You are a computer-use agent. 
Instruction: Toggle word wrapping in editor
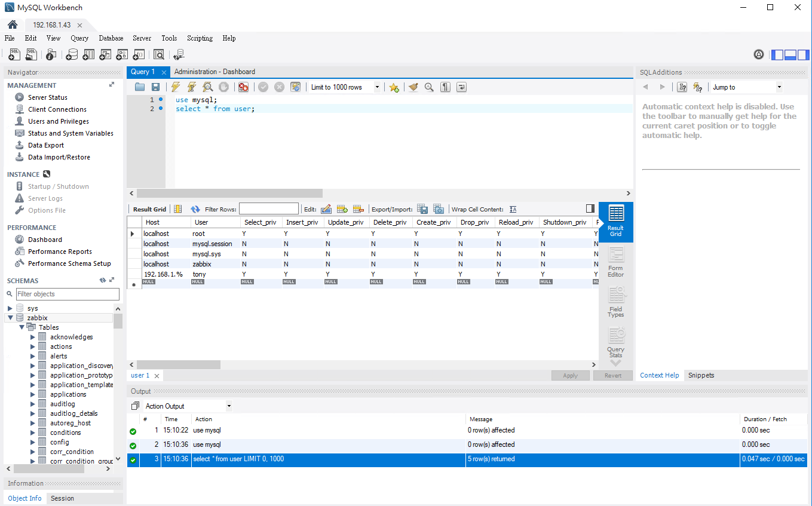461,87
